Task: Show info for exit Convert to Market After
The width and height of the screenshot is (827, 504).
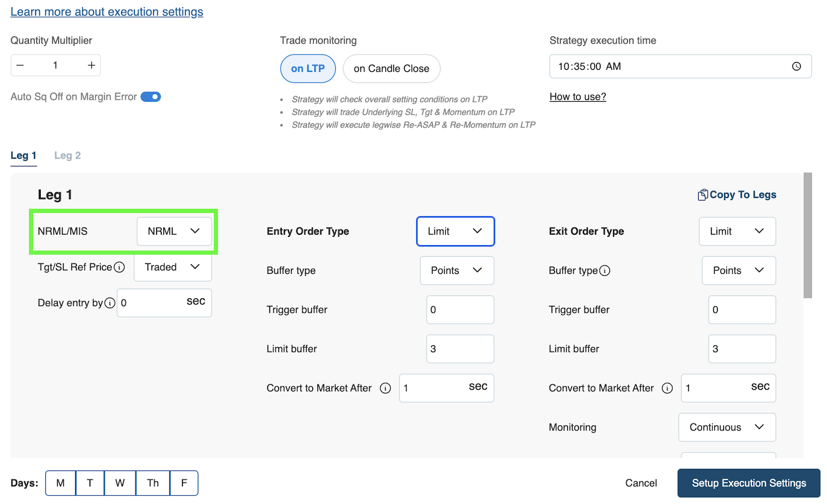Action: (667, 388)
